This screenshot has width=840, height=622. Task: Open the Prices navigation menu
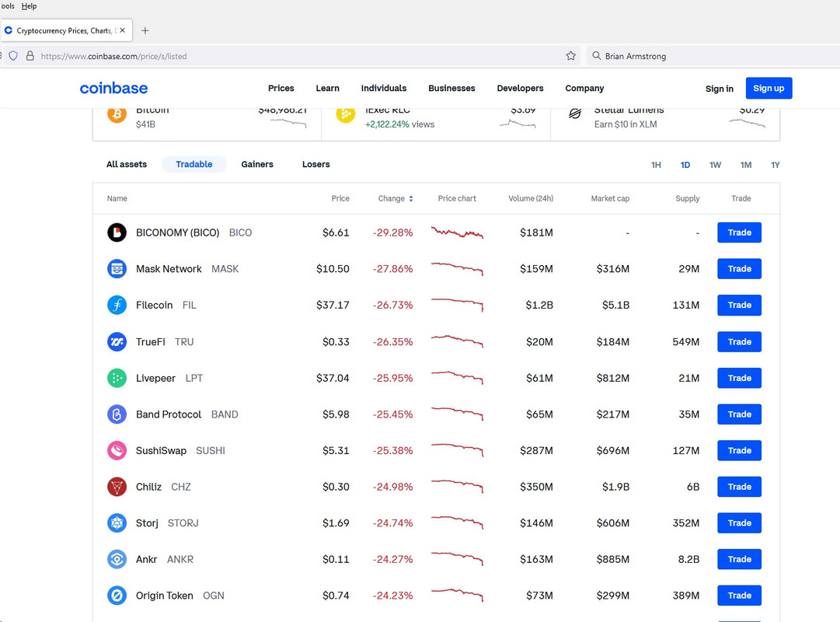(x=281, y=88)
